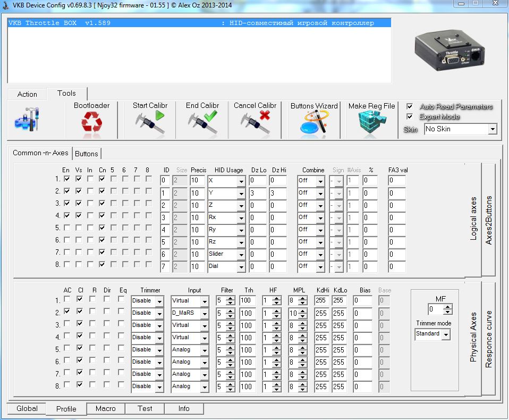
Task: Click the End Calibr checkmark icon
Action: (x=202, y=124)
